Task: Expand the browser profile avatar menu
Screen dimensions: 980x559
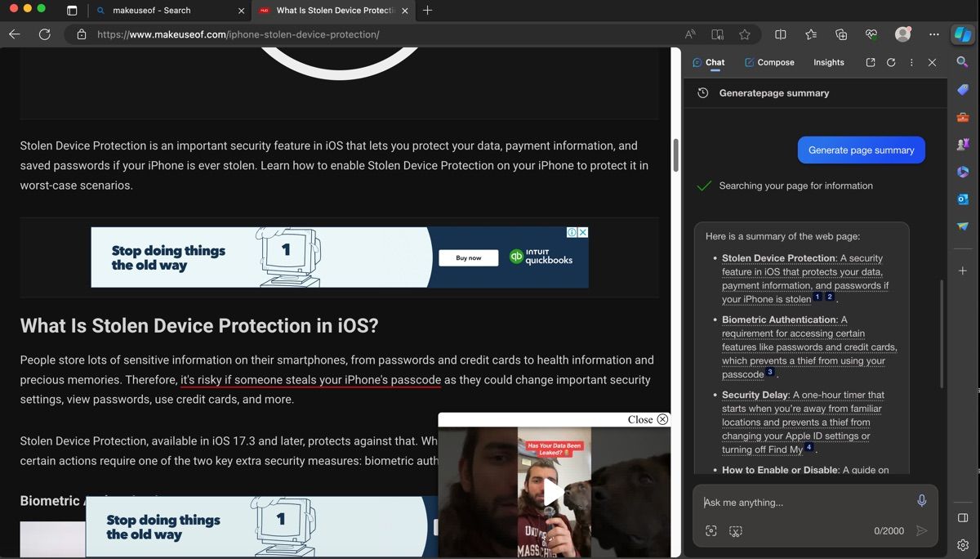Action: (902, 34)
